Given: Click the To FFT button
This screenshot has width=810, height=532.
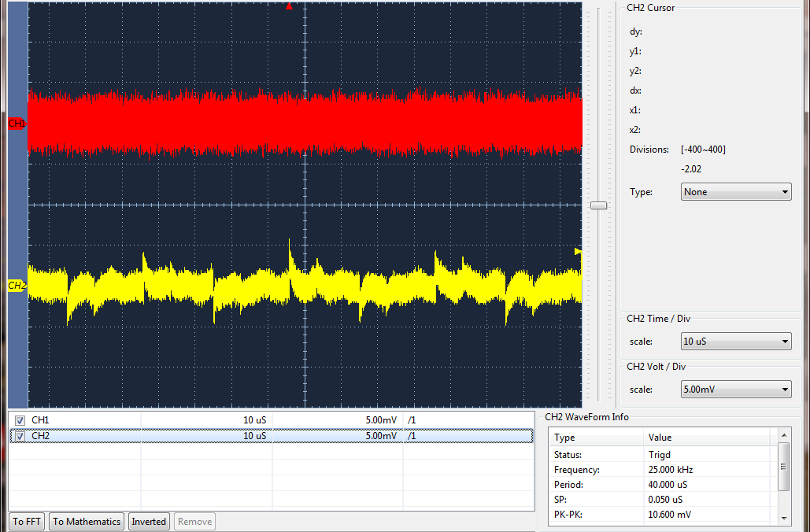Looking at the screenshot, I should [27, 522].
